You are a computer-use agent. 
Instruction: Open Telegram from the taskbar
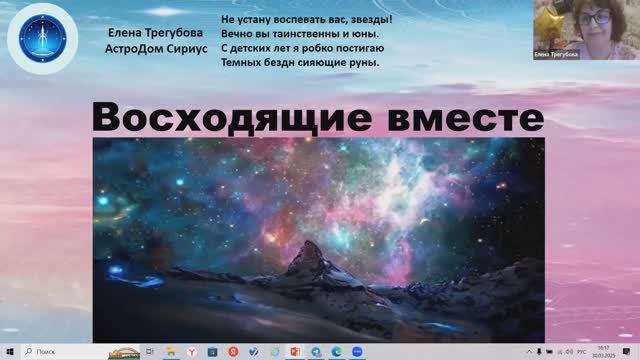pos(316,351)
